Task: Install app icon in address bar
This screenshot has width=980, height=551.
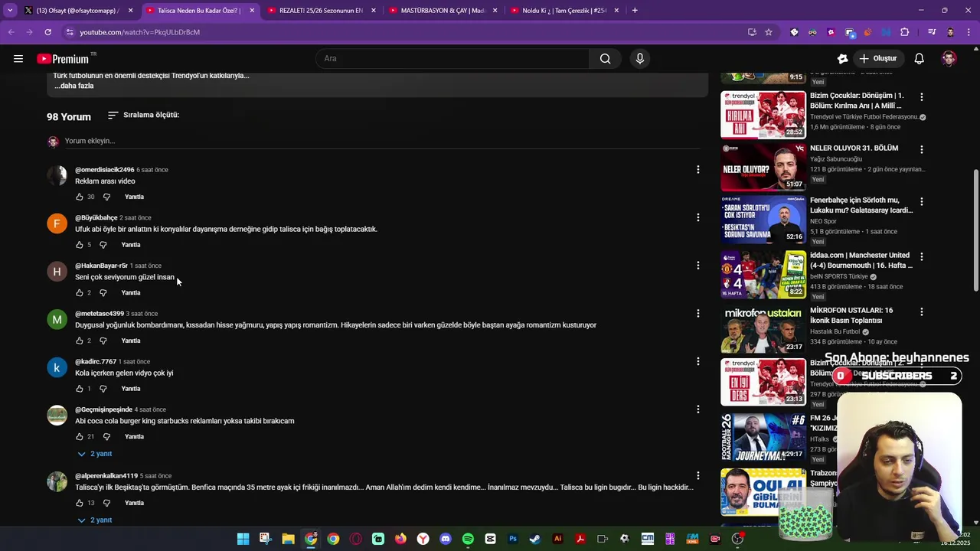Action: [752, 32]
